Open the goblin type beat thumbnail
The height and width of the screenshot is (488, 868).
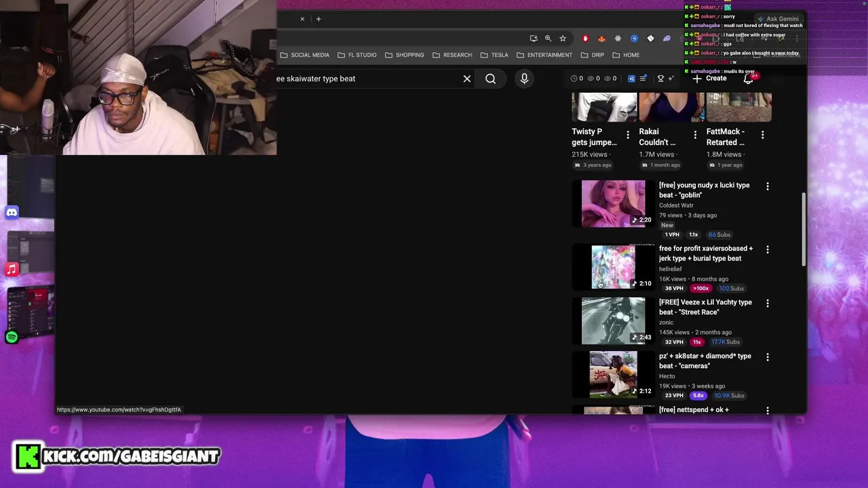(614, 203)
